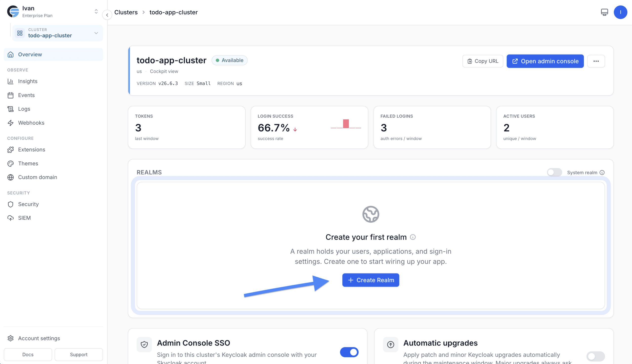Image resolution: width=632 pixels, height=364 pixels.
Task: Copy the cluster URL
Action: pos(482,61)
